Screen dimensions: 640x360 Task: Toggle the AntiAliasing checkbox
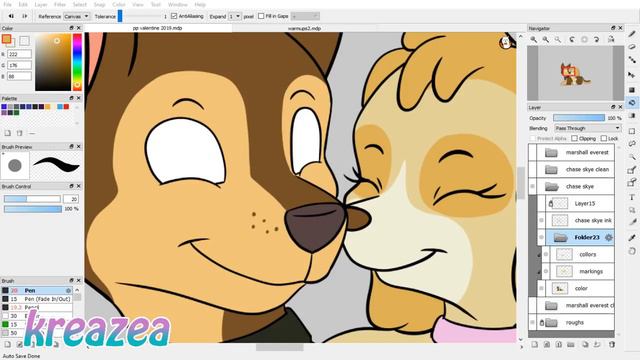pyautogui.click(x=174, y=16)
